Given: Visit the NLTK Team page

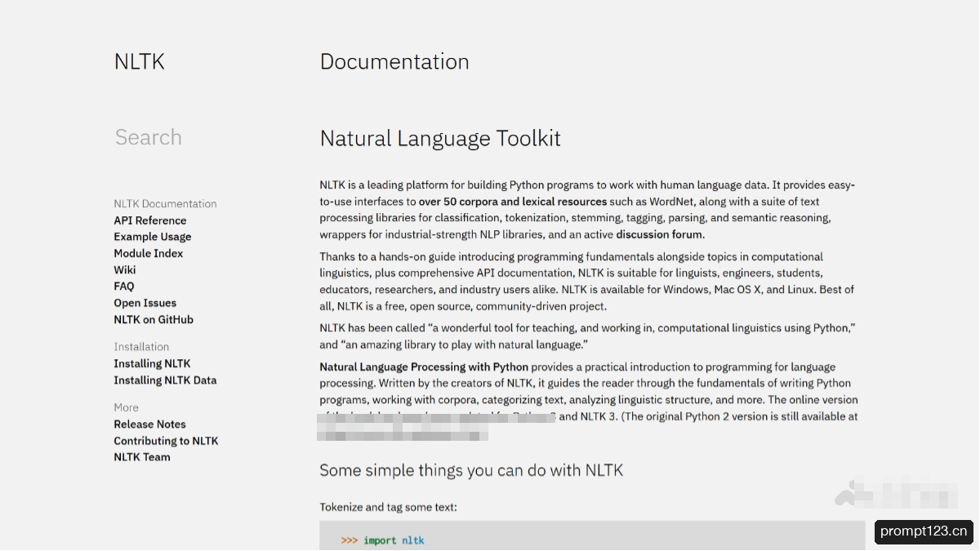Looking at the screenshot, I should click(x=142, y=457).
